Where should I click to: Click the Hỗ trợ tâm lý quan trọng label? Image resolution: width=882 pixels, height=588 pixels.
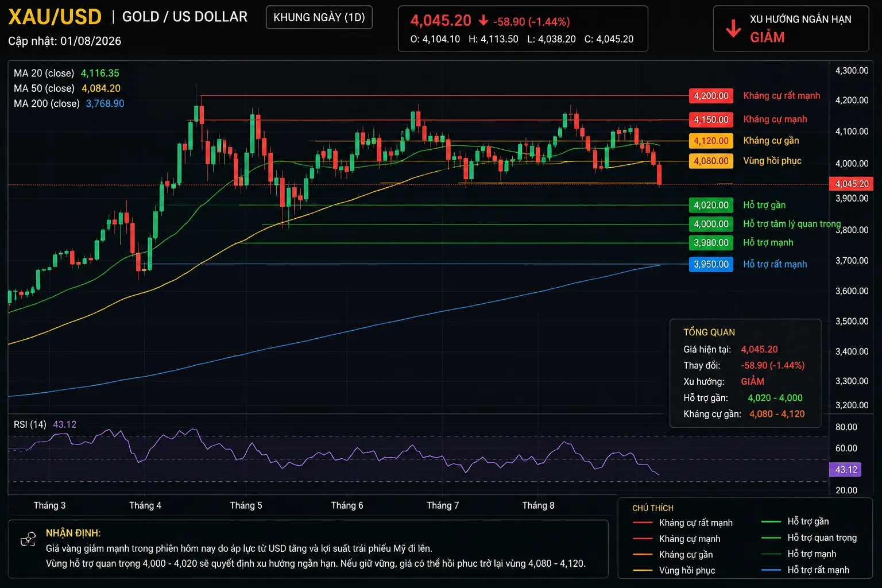(792, 224)
